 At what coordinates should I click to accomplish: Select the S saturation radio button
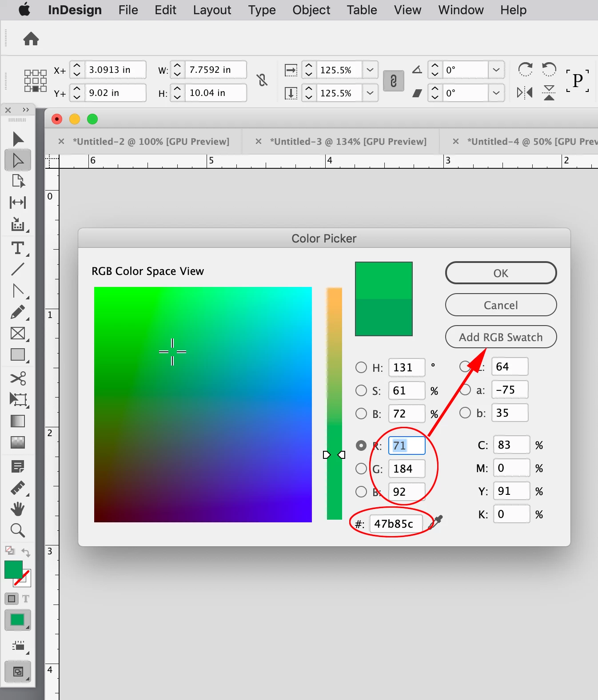(361, 390)
